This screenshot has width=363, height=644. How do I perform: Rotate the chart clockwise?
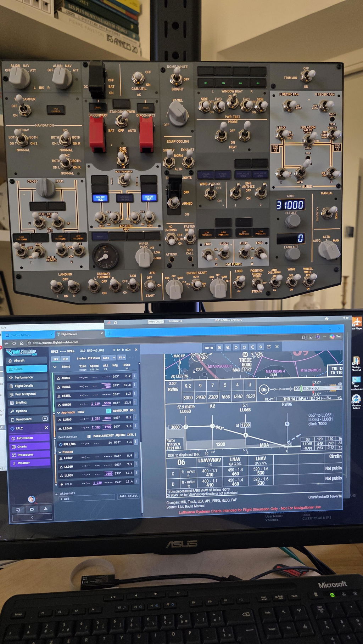tap(244, 347)
